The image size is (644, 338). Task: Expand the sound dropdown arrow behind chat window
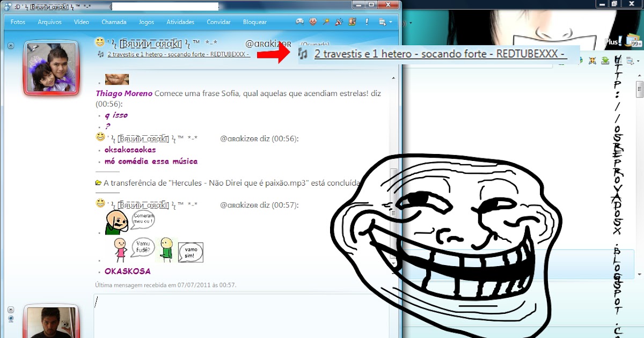click(411, 23)
